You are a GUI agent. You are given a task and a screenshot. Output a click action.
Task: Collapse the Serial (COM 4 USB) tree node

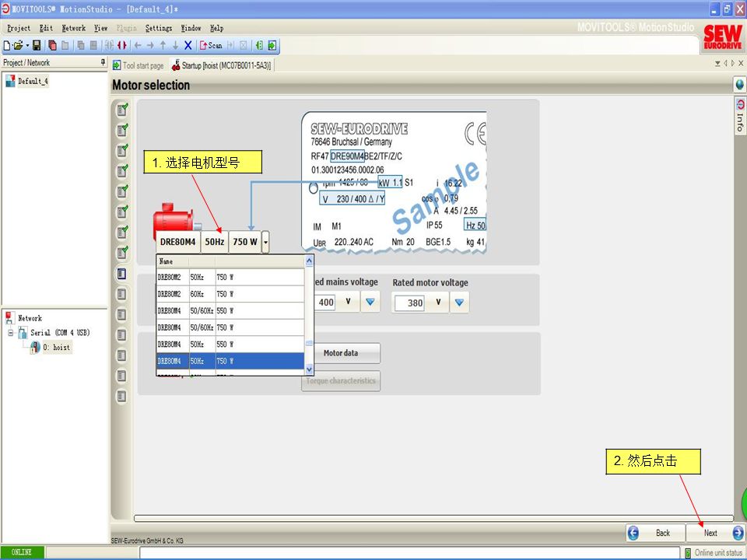coord(11,333)
